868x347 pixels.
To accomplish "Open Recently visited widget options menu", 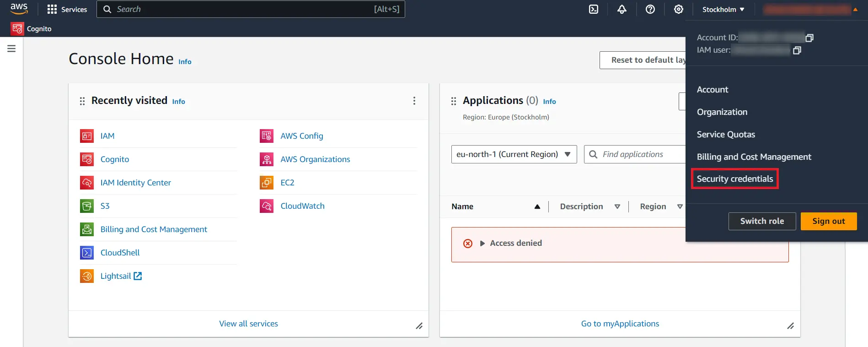I will [x=414, y=101].
